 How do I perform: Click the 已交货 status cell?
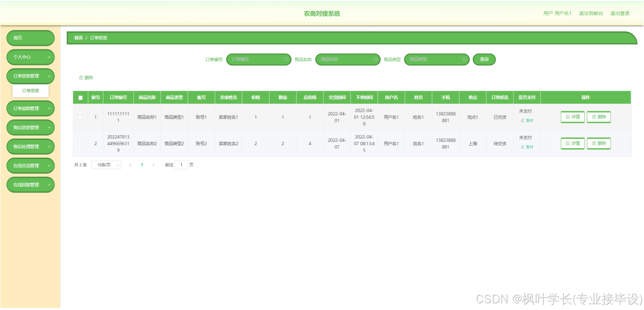500,118
